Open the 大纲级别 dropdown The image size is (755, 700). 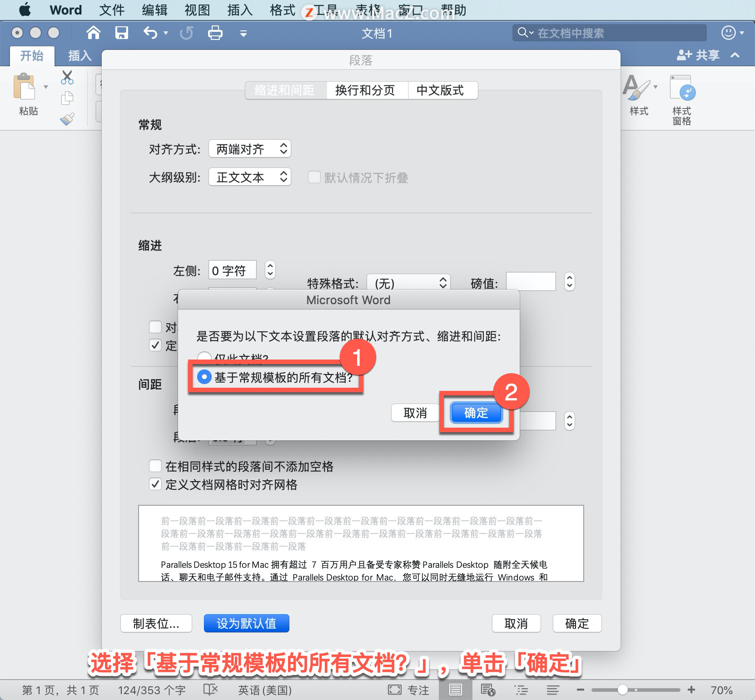(x=249, y=177)
